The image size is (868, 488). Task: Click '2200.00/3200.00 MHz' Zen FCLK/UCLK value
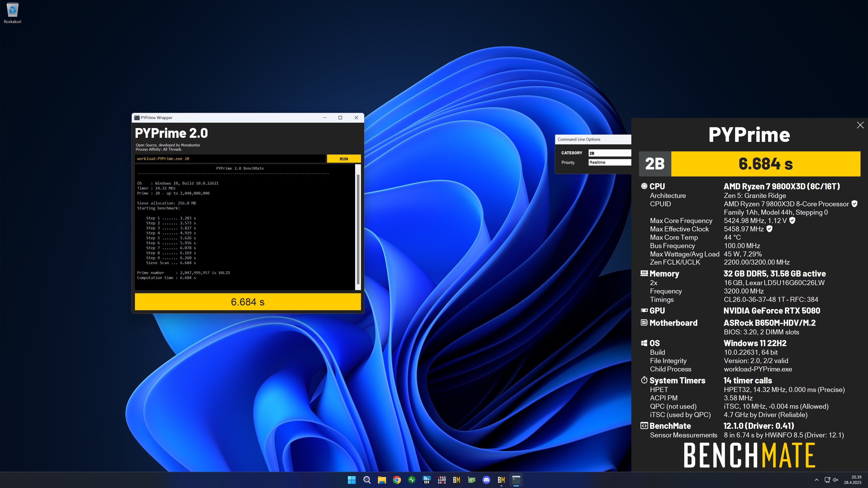point(757,262)
